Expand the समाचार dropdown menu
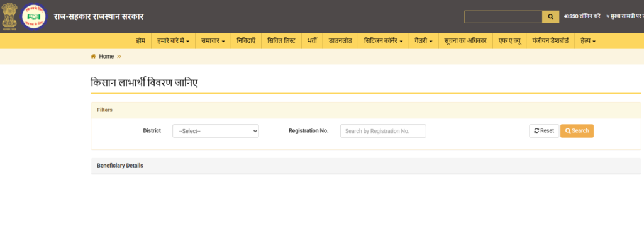 click(x=213, y=41)
